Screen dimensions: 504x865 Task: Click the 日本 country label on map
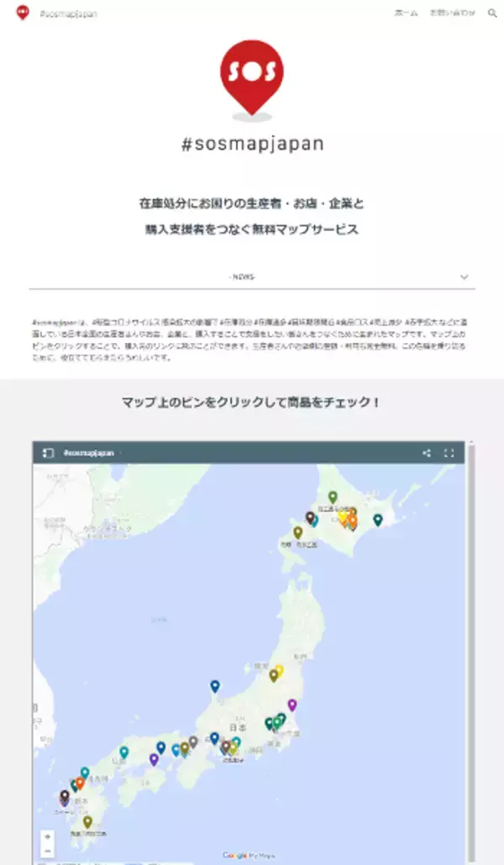(x=238, y=728)
